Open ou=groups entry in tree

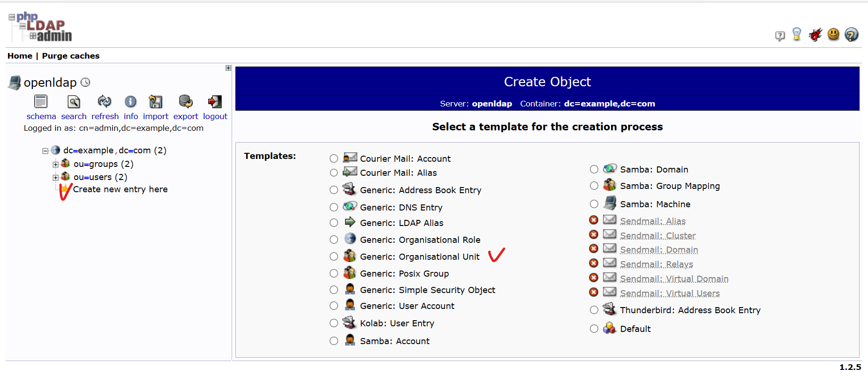pos(103,164)
